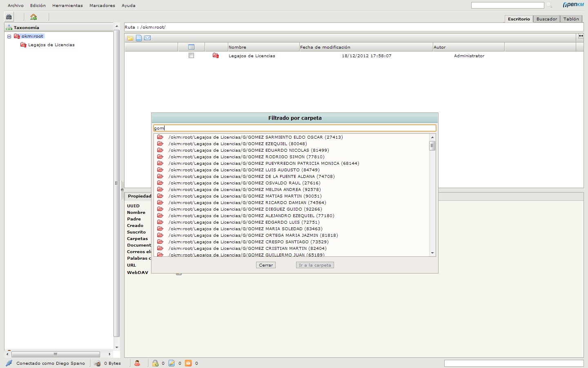Click the mail envelope filter icon
588x368 pixels.
coord(147,38)
